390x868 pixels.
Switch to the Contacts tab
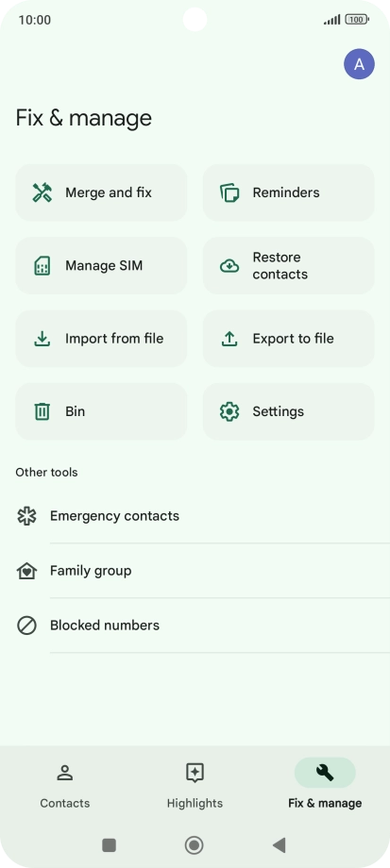65,786
